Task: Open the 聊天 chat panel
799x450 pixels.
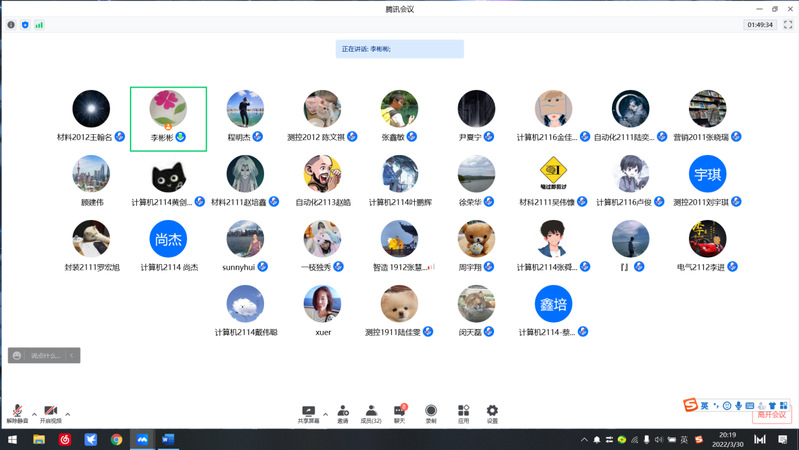Action: click(400, 413)
